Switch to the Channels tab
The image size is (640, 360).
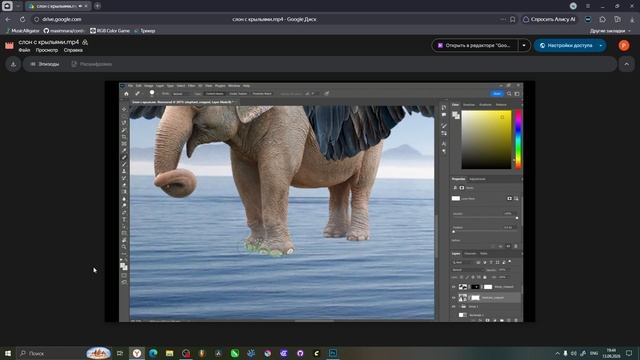pos(470,253)
